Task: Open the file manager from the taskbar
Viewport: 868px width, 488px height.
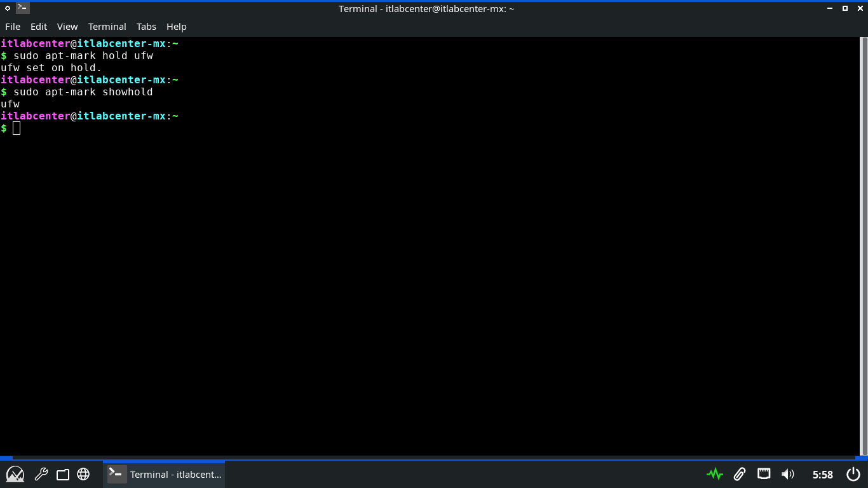Action: [62, 474]
